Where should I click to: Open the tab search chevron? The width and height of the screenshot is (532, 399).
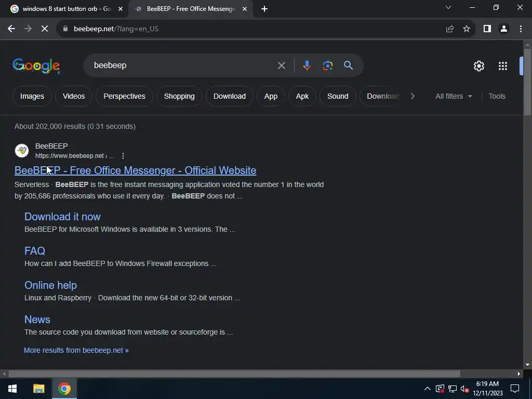coord(448,7)
